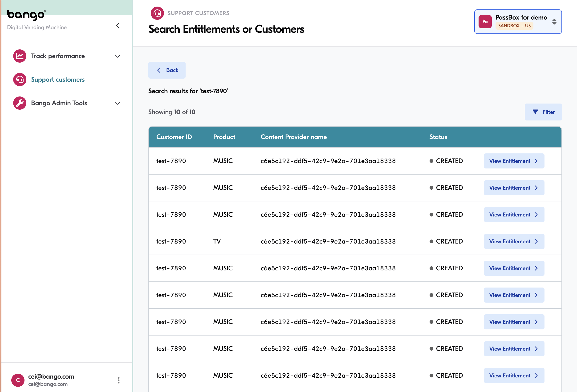
Task: Click the Status column header
Action: click(x=438, y=137)
